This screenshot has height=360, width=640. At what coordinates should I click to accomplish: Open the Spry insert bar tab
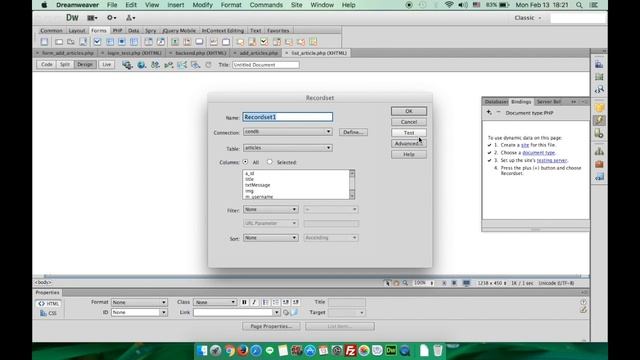click(x=150, y=31)
